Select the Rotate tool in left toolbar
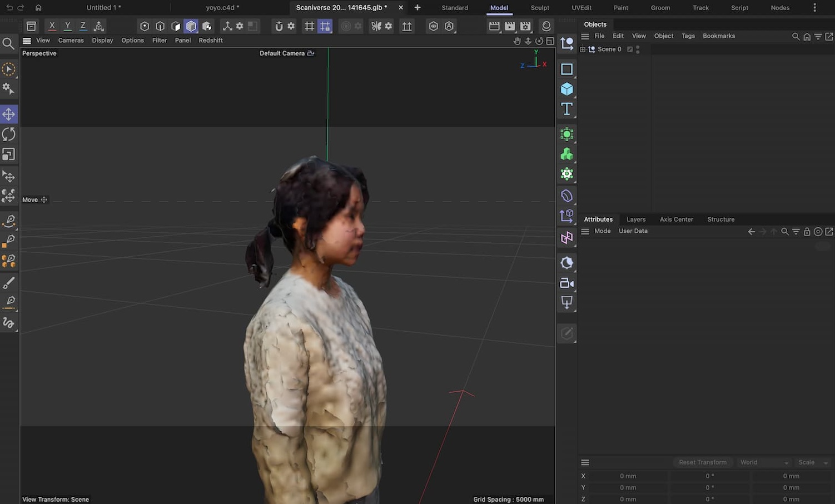 pos(9,134)
